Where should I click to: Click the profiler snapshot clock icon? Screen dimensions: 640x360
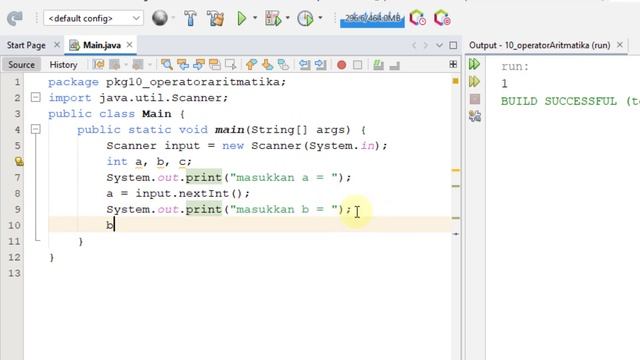point(418,18)
